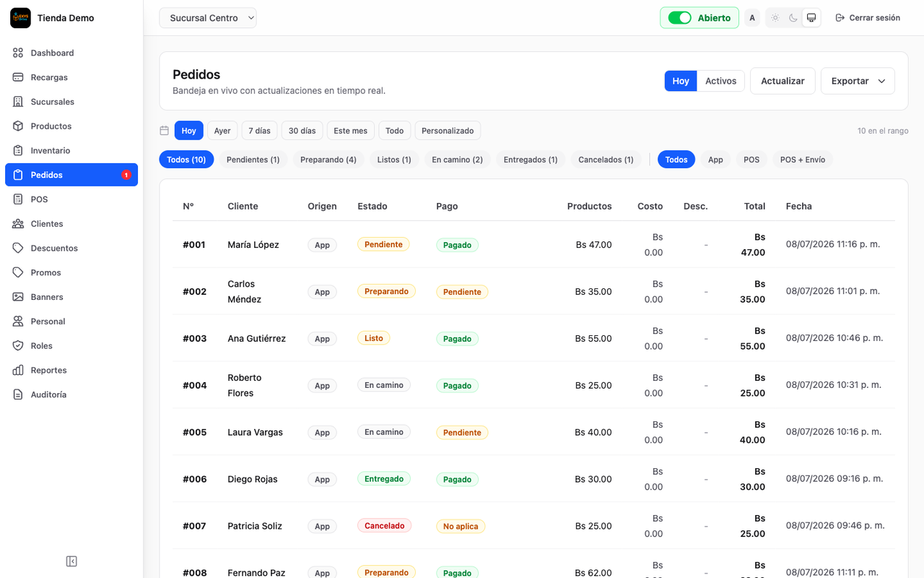Select the Ayer date filter

point(222,131)
